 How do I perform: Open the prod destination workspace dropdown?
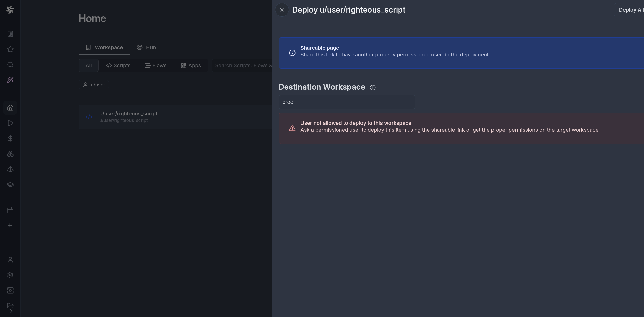point(347,102)
